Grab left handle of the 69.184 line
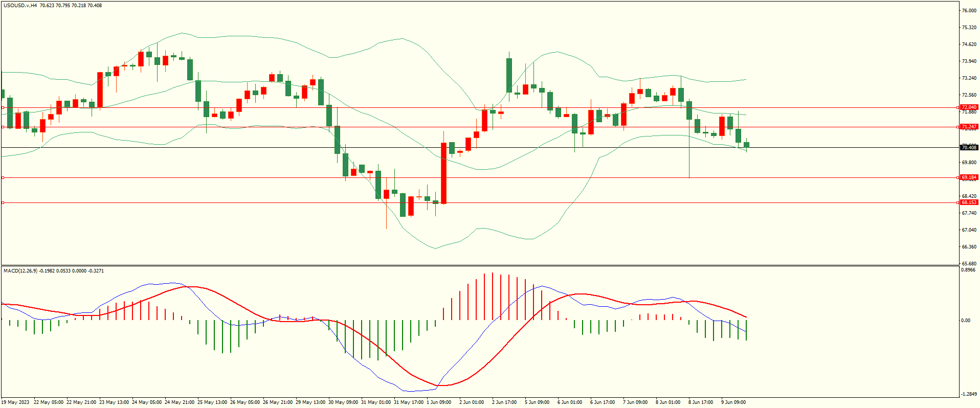The image size is (980, 408). click(3, 177)
